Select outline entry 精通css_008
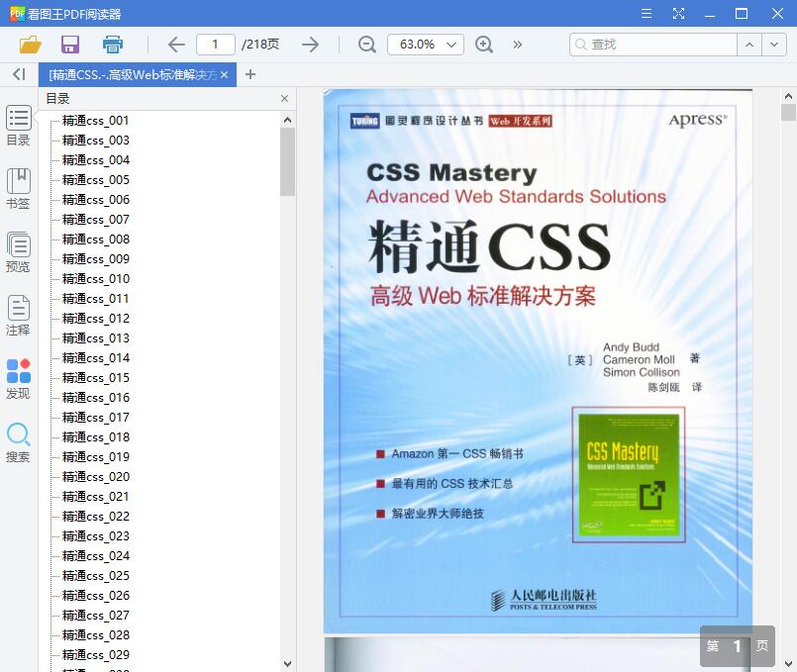The width and height of the screenshot is (797, 672). (x=96, y=240)
